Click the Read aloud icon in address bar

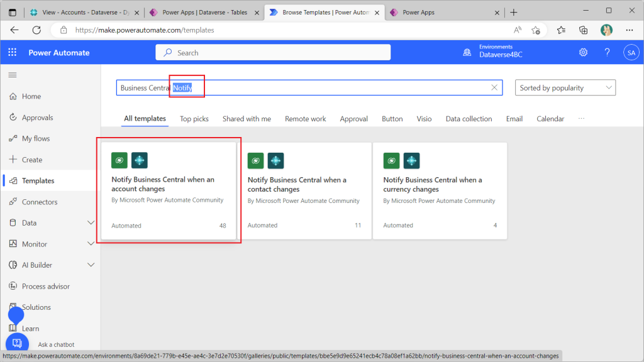[518, 30]
